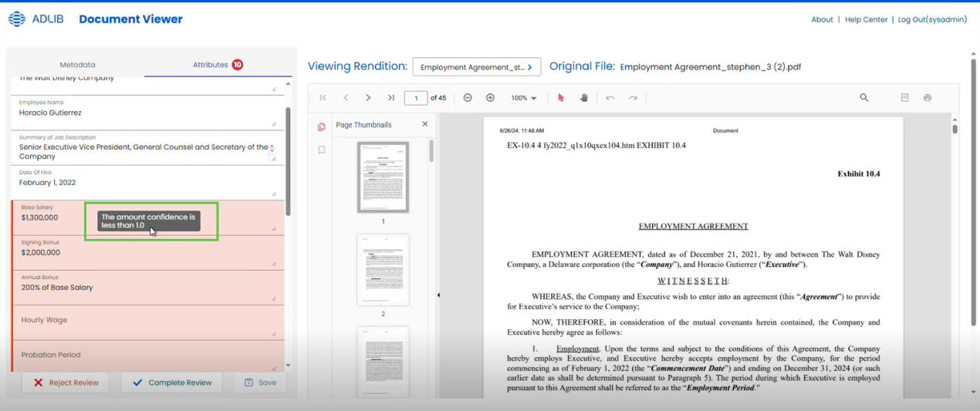Go to previous page arrow
The image size is (980, 411).
(346, 98)
